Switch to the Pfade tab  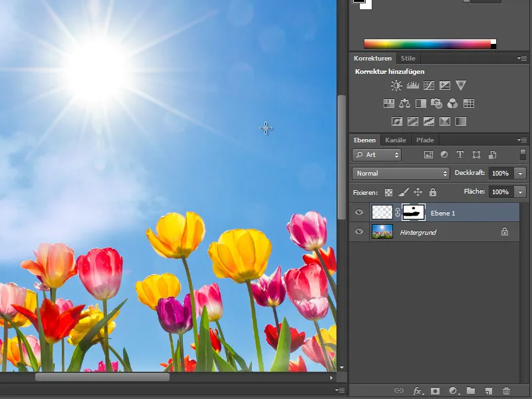click(x=425, y=140)
